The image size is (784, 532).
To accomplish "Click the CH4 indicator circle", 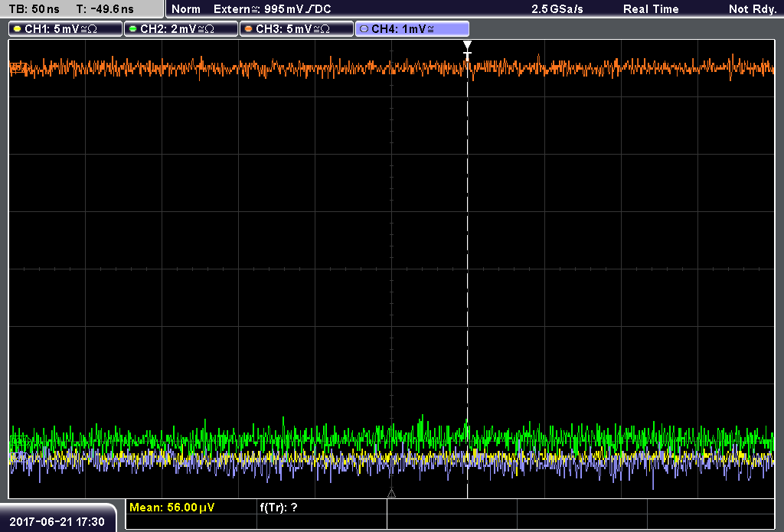I will 364,29.
